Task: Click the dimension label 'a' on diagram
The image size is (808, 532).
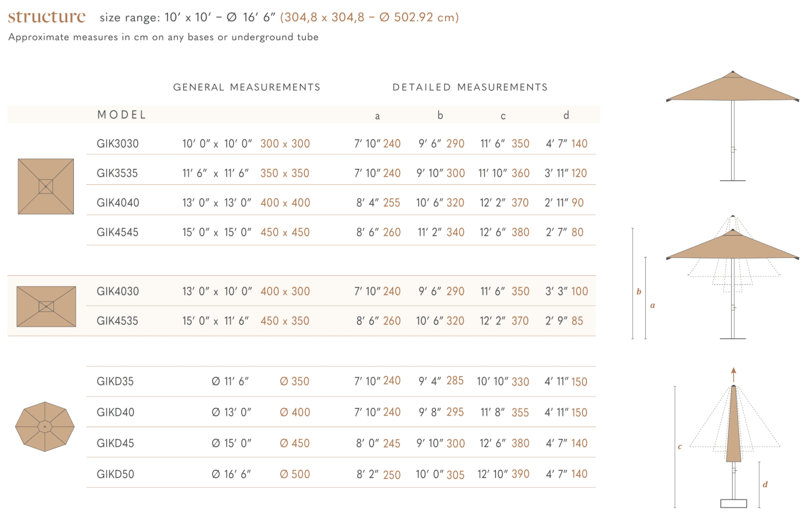Action: tap(652, 306)
